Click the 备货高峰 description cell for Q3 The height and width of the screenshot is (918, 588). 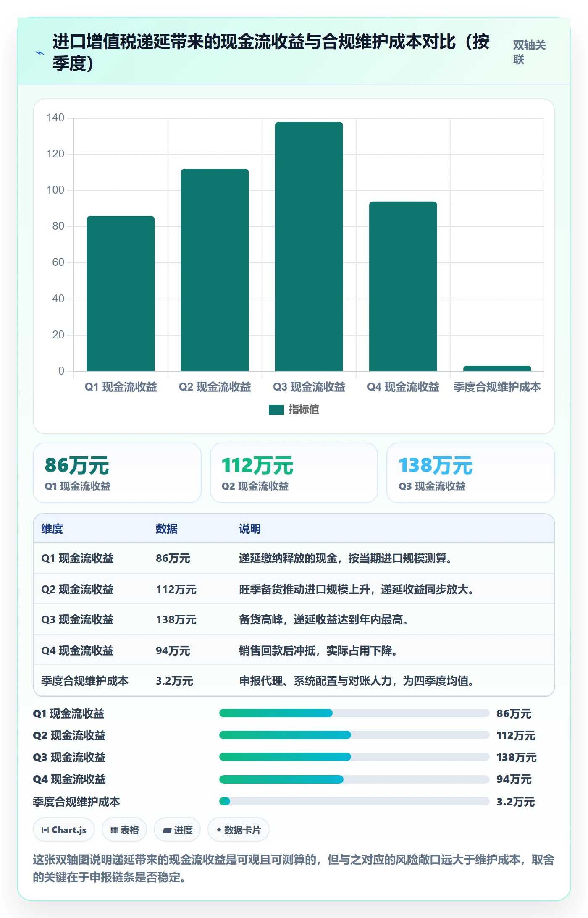click(x=323, y=619)
